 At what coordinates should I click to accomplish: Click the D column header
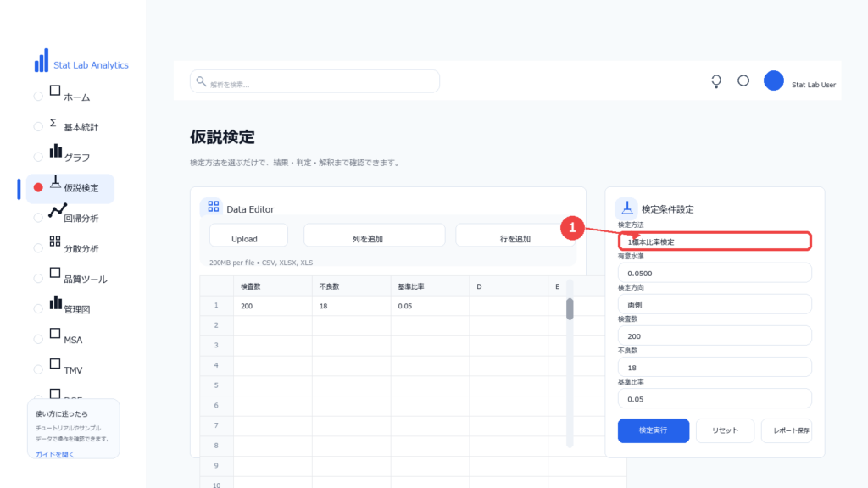click(x=509, y=286)
